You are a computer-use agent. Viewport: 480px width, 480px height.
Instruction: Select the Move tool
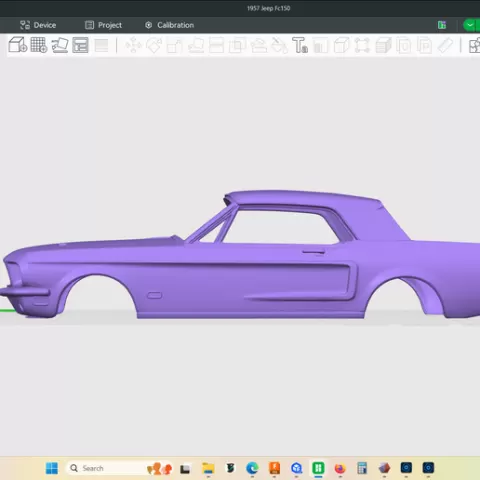click(133, 45)
